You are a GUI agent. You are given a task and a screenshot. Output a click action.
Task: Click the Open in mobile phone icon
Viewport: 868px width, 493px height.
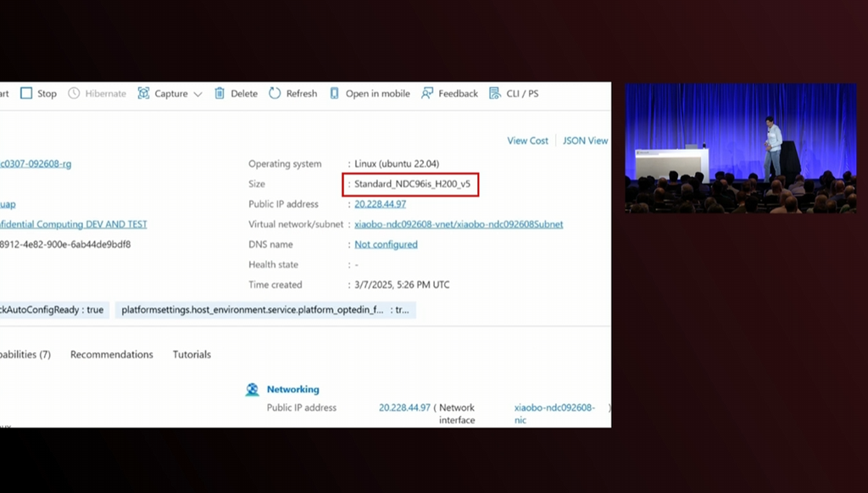click(x=335, y=93)
